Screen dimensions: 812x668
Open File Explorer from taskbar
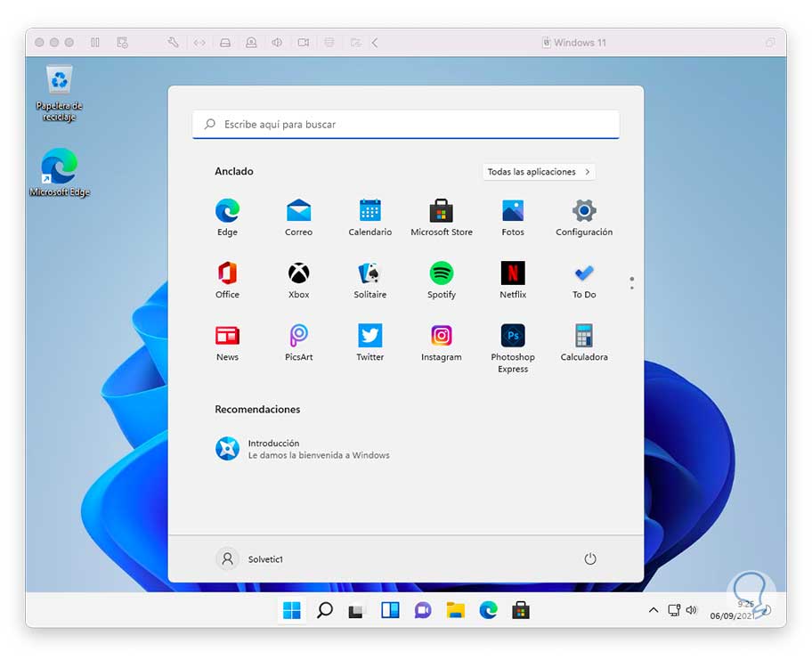point(455,610)
